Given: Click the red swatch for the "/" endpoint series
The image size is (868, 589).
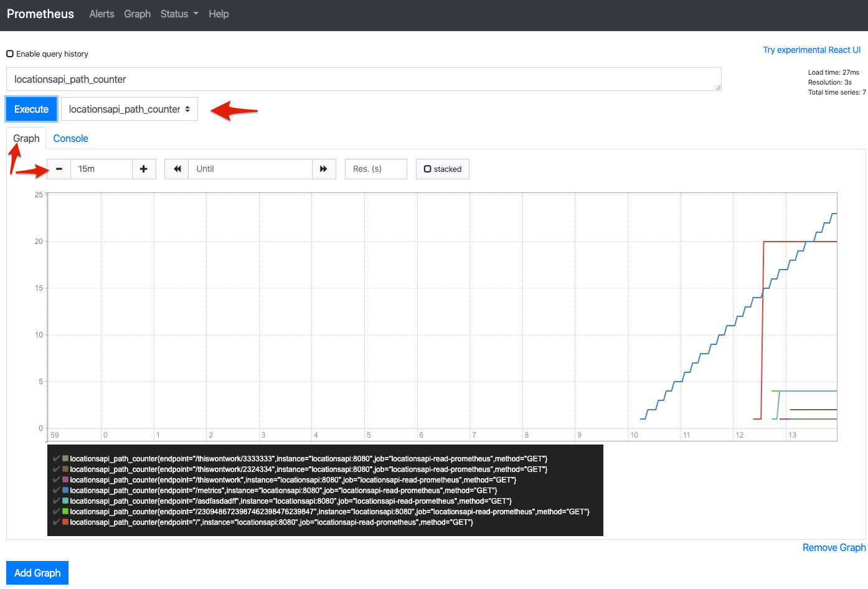Looking at the screenshot, I should click(65, 522).
